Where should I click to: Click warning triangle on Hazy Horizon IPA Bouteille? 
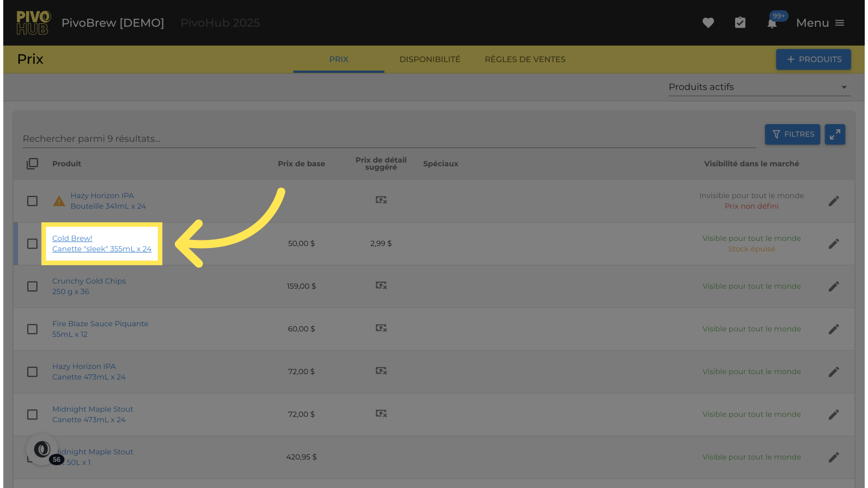pyautogui.click(x=59, y=201)
